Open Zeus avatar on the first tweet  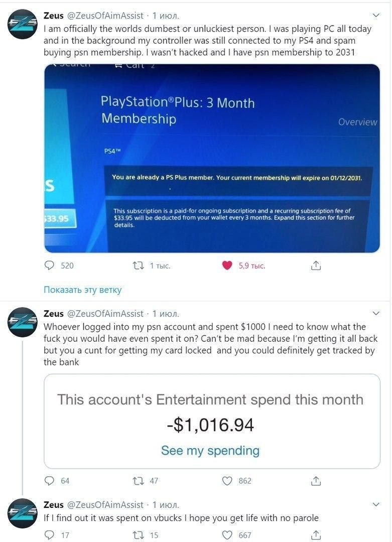[23, 24]
